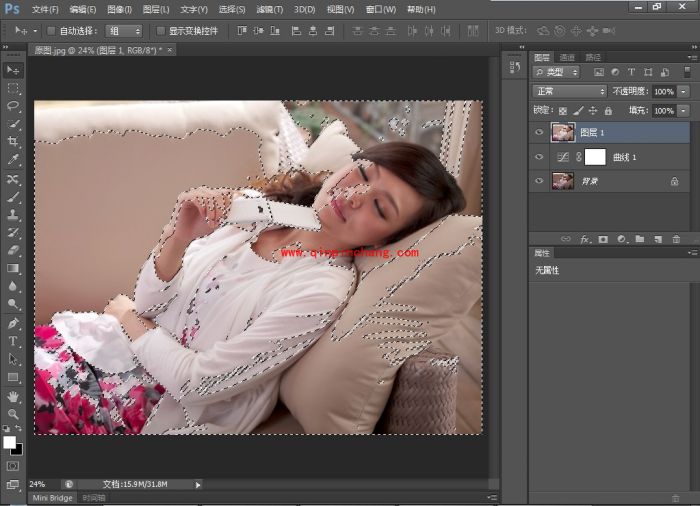
Task: Select the Crop tool
Action: pos(13,142)
